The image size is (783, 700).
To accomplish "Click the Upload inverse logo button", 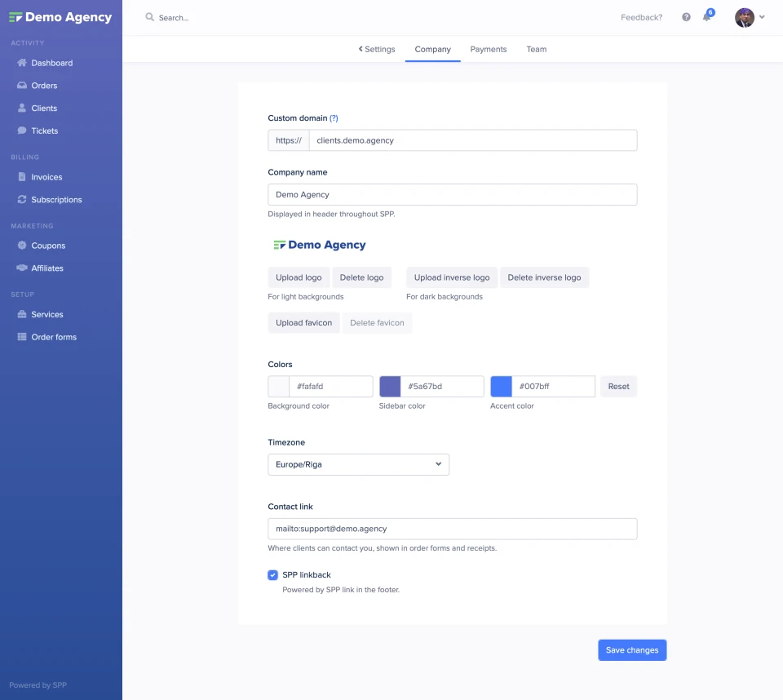I will point(452,277).
